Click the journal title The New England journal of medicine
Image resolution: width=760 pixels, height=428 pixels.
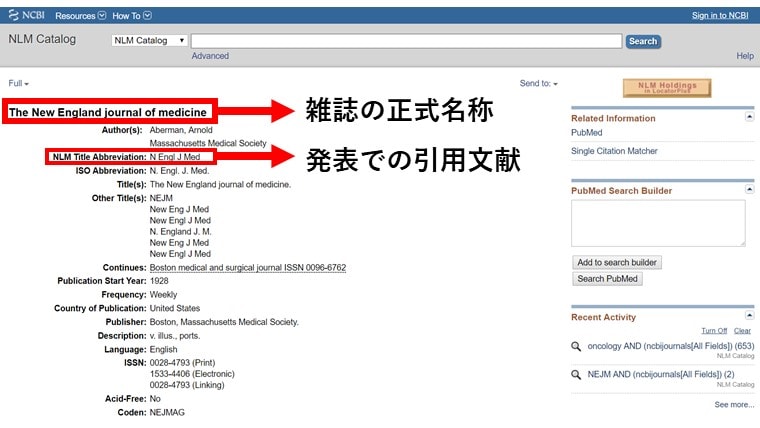click(108, 112)
